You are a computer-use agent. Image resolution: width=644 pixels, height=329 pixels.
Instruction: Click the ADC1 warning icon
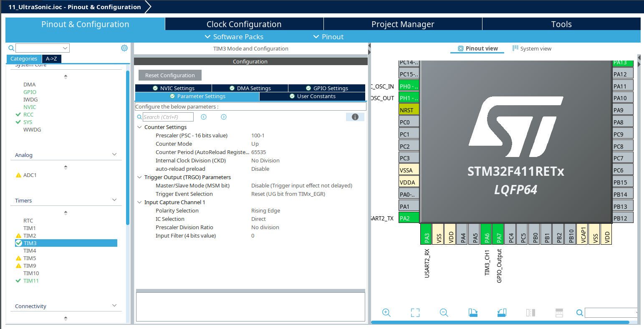[18, 175]
